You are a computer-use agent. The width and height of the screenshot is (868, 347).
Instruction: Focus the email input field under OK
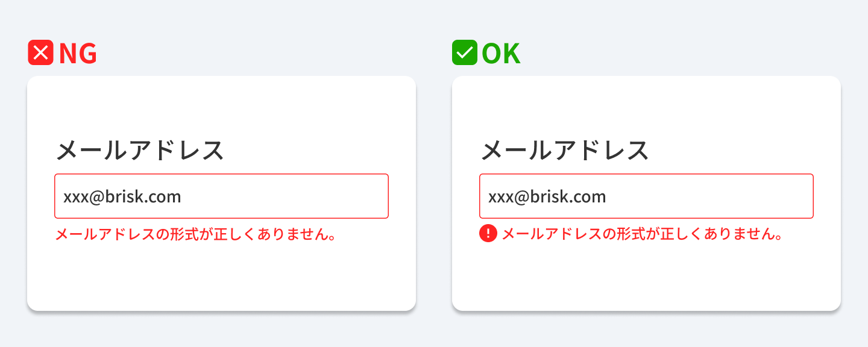pos(646,196)
